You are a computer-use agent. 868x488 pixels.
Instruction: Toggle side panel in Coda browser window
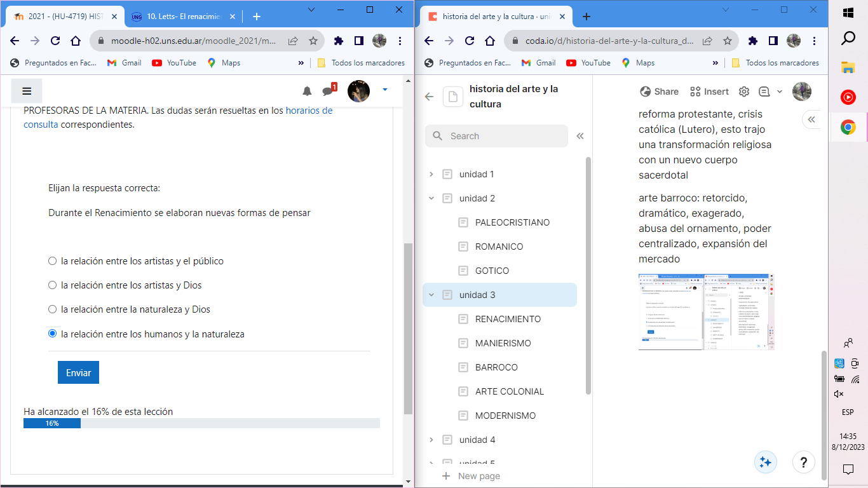(773, 41)
